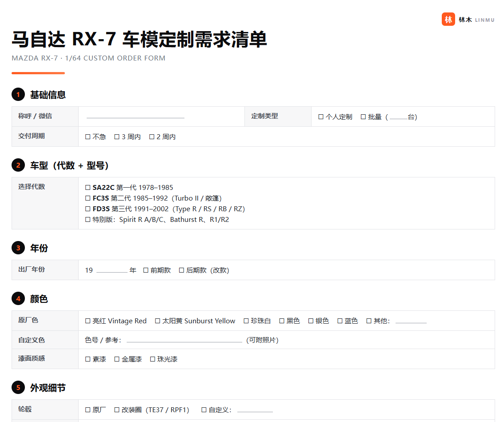
Task: Tick the 不急 delivery option
Action: pos(88,137)
